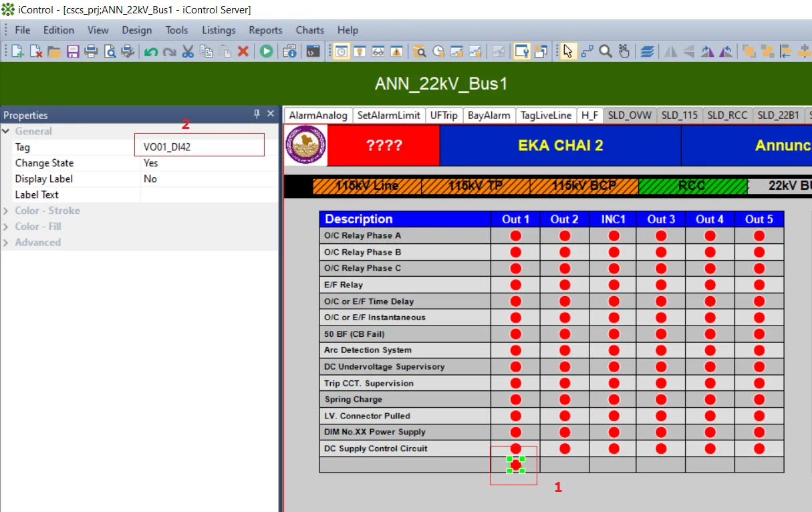Viewport: 812px width, 512px height.
Task: Expand the Advanced properties section
Action: point(6,243)
